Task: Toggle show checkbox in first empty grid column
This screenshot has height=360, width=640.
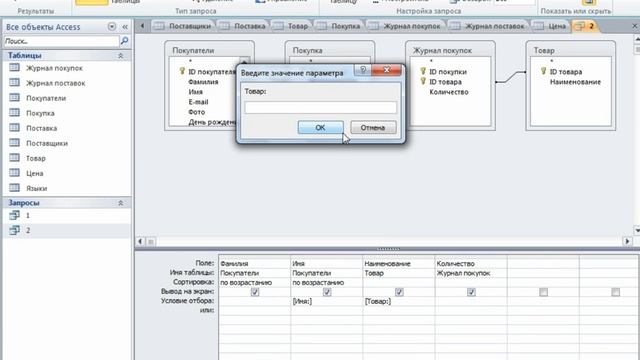Action: pyautogui.click(x=543, y=292)
